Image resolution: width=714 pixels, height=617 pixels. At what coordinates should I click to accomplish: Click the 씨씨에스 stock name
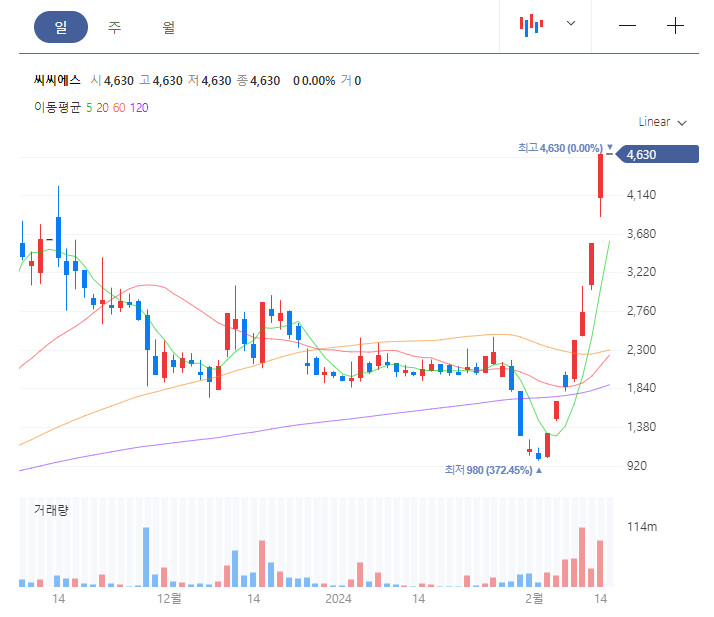click(x=57, y=81)
